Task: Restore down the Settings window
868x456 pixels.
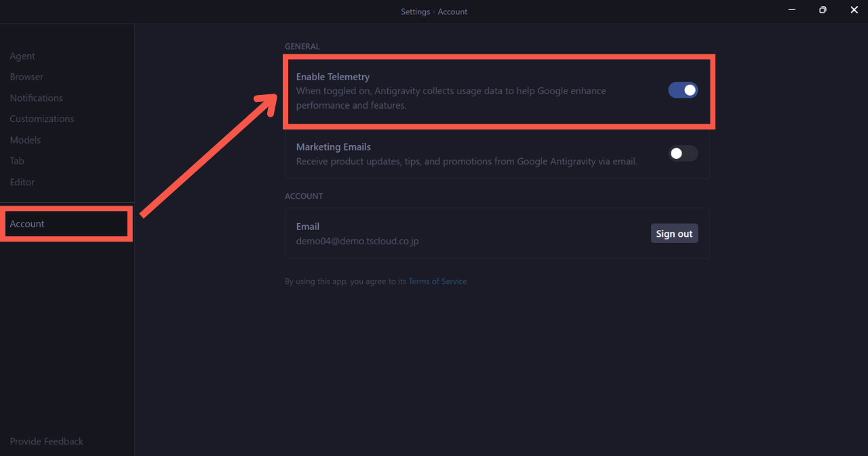Action: pyautogui.click(x=823, y=10)
